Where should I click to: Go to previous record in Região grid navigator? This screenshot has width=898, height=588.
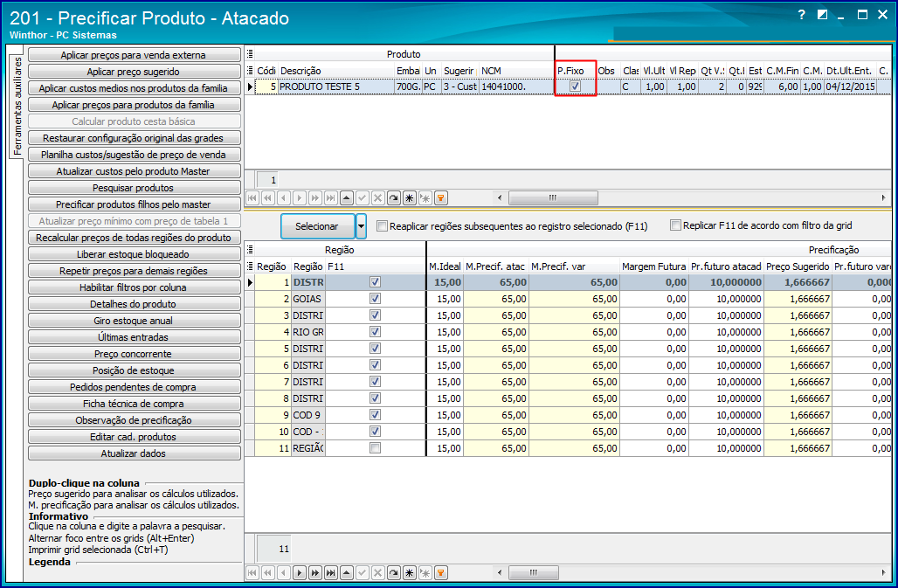[284, 572]
